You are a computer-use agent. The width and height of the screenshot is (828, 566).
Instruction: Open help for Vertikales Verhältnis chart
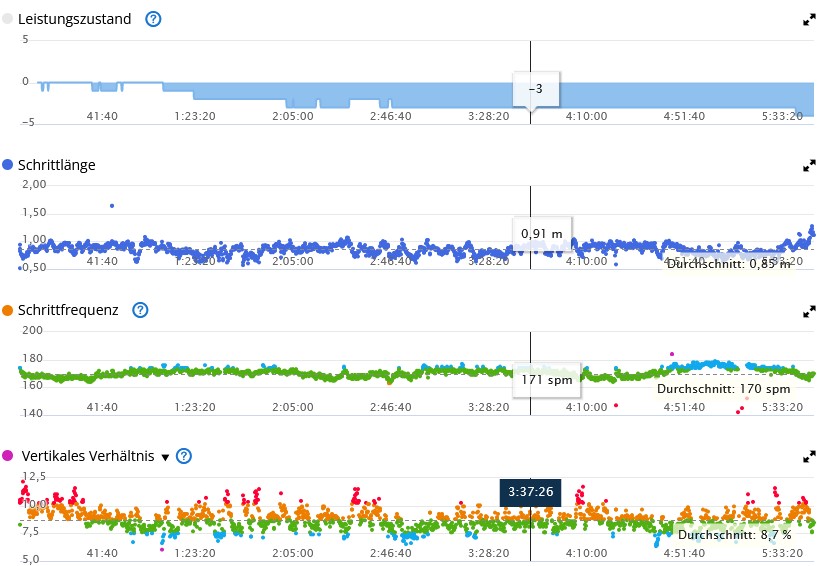tap(183, 456)
